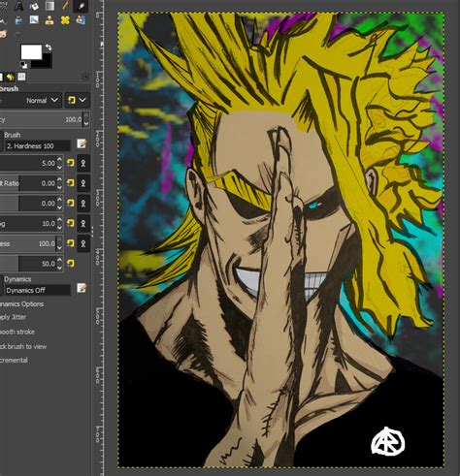Toggle link hardness 100.0 to brush default
The image size is (460, 476).
pyautogui.click(x=83, y=243)
